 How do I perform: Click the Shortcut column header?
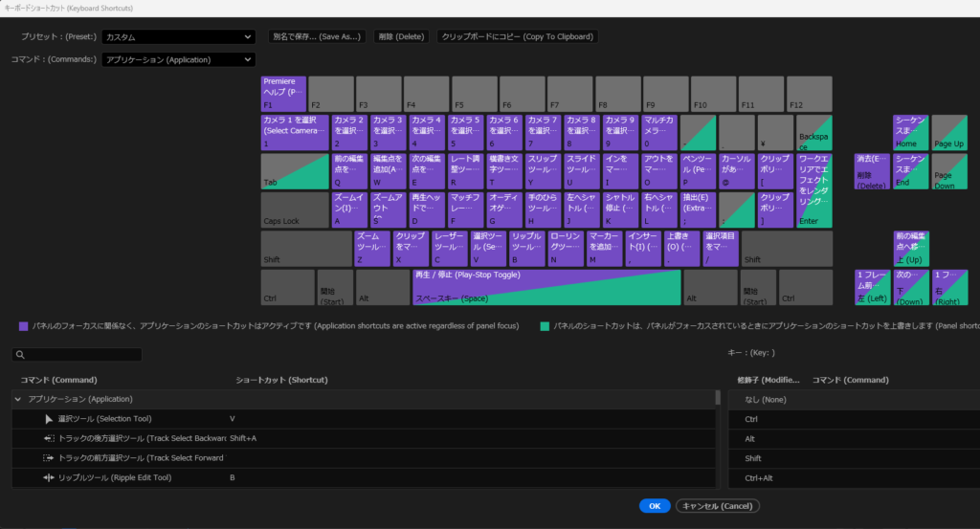pyautogui.click(x=281, y=380)
